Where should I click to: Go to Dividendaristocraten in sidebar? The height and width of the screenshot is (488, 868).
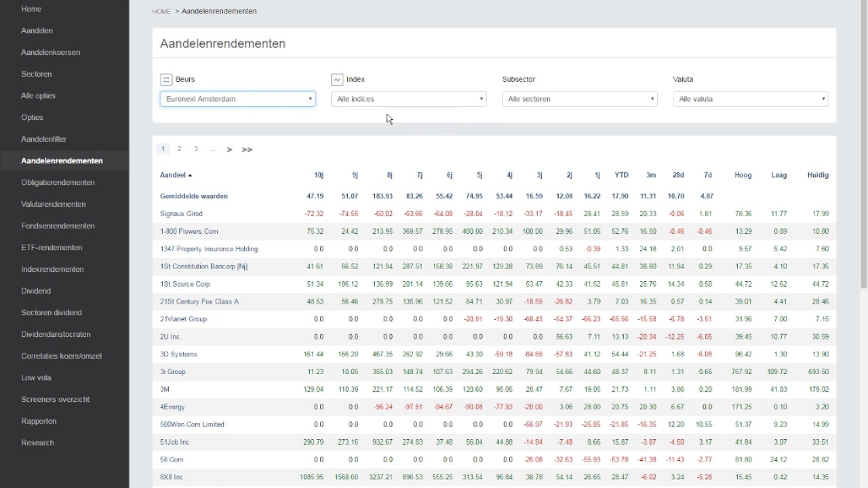pyautogui.click(x=56, y=334)
